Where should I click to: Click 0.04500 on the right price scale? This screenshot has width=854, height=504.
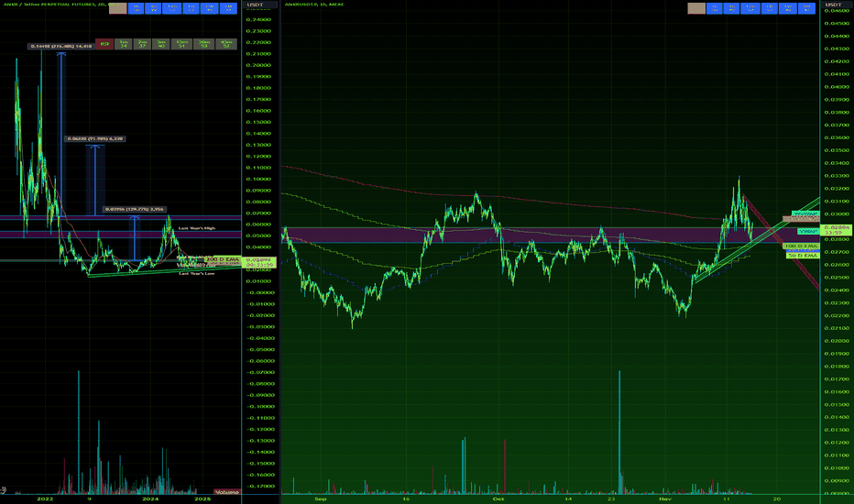point(837,24)
